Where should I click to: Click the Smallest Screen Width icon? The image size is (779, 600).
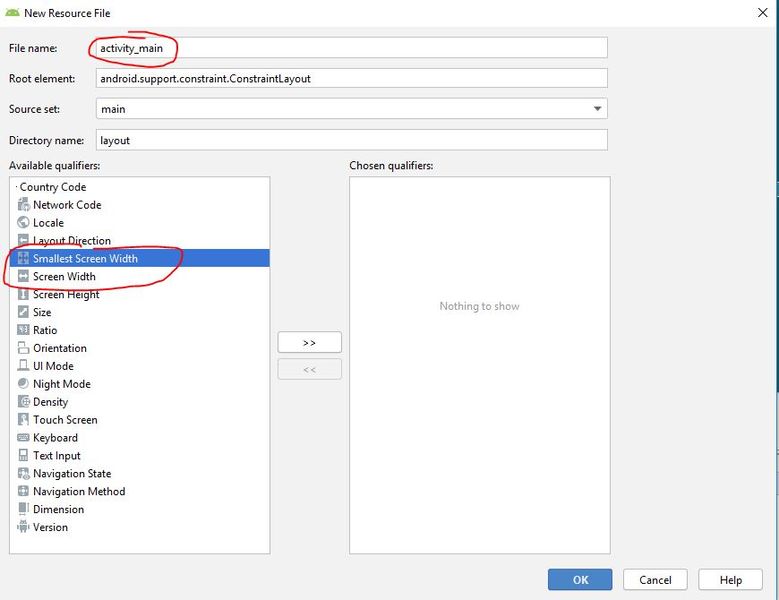pyautogui.click(x=23, y=258)
